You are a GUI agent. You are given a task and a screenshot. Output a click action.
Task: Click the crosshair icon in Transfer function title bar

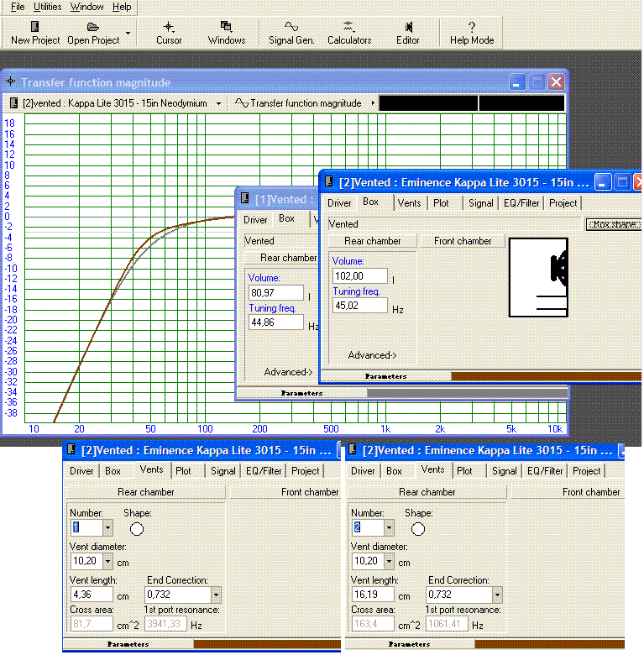11,81
